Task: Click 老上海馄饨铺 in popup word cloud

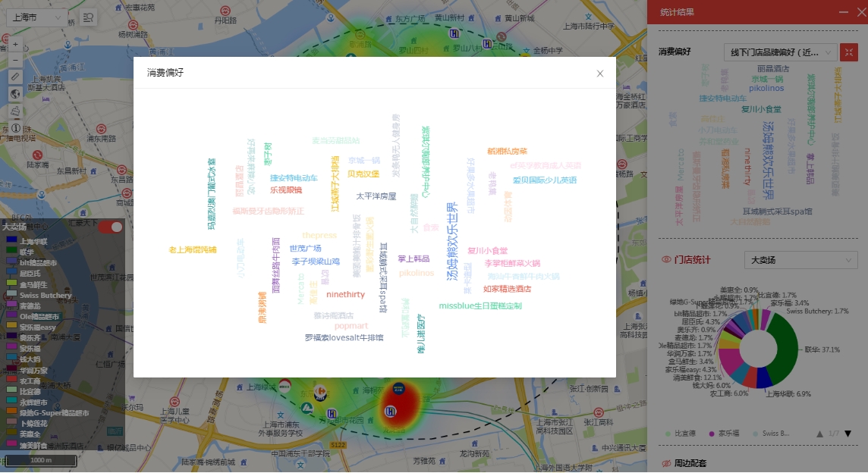Action: [x=193, y=250]
